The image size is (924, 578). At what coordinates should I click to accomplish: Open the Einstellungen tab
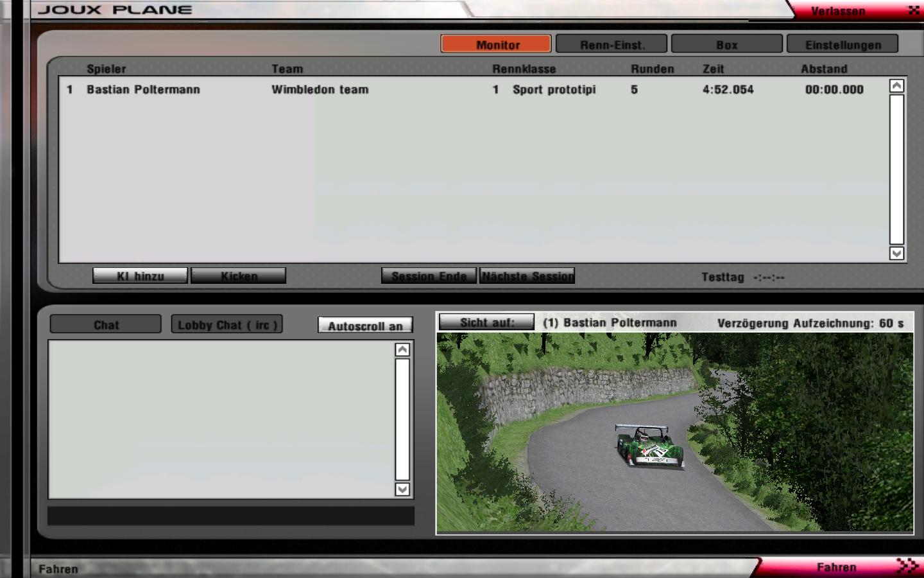tap(843, 44)
